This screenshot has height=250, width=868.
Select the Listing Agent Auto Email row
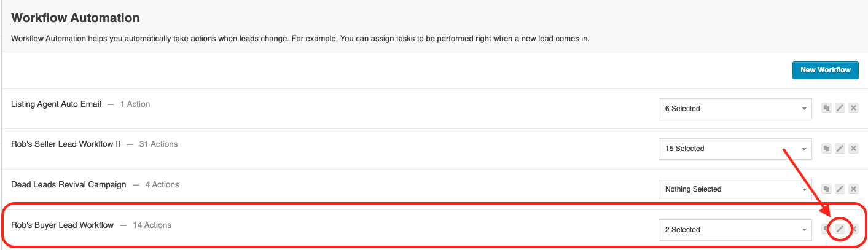[x=434, y=109]
